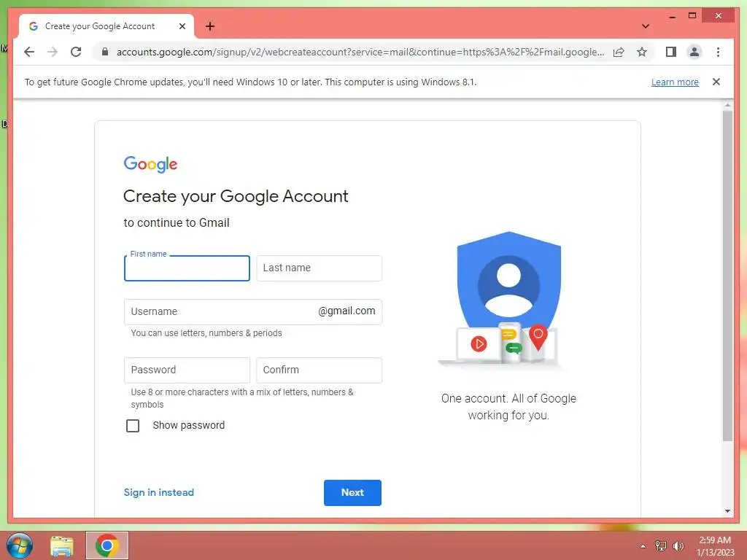Viewport: 747px width, 560px height.
Task: Click the blue Next button
Action: click(x=352, y=492)
